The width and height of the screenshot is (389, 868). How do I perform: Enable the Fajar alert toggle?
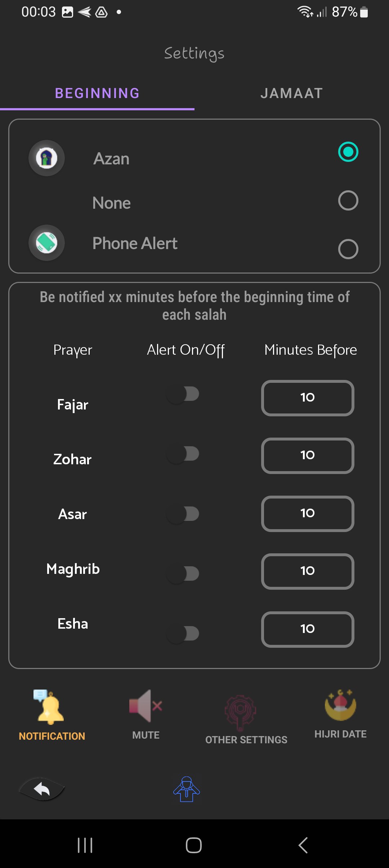(x=183, y=394)
